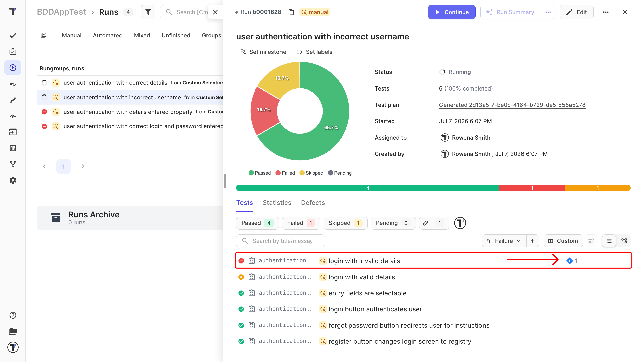Open Plans list-check sidebar icon
644x362 pixels.
(13, 84)
